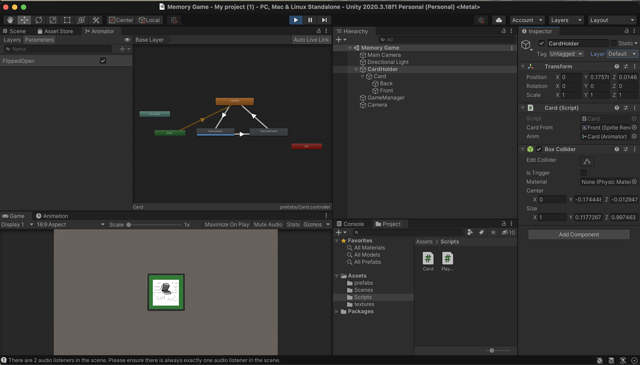Open Transform component help icon
The width and height of the screenshot is (640, 365).
pos(617,66)
